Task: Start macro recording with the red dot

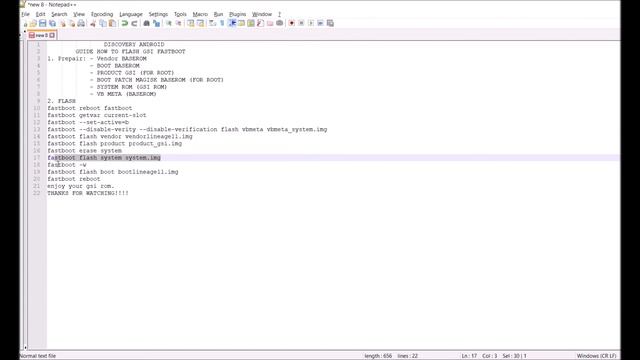Action: coord(291,23)
